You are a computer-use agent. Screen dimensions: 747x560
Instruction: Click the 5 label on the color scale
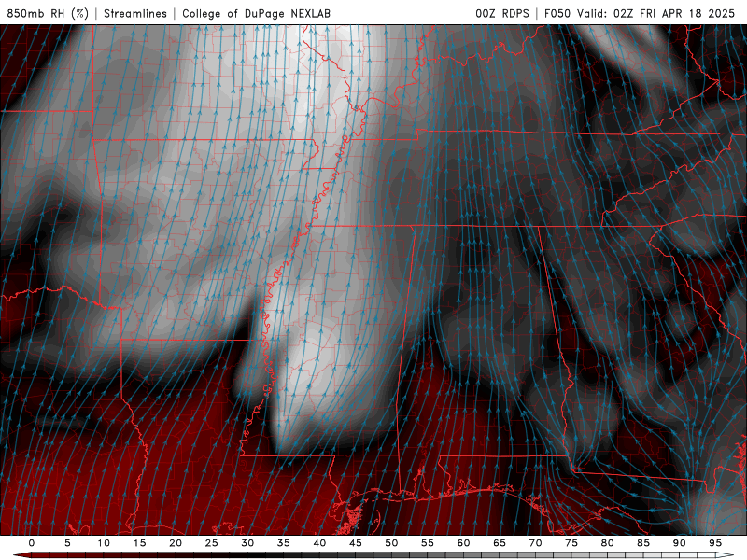67,543
